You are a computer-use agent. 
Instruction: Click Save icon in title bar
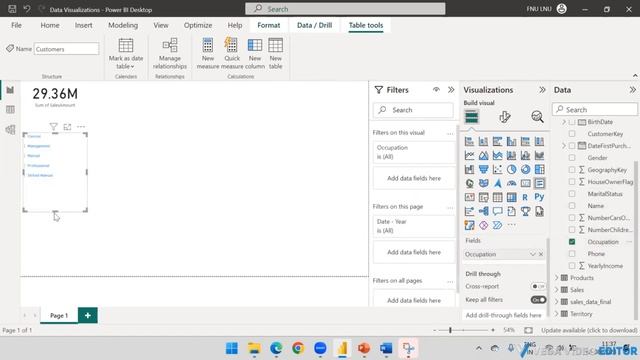coord(12,9)
